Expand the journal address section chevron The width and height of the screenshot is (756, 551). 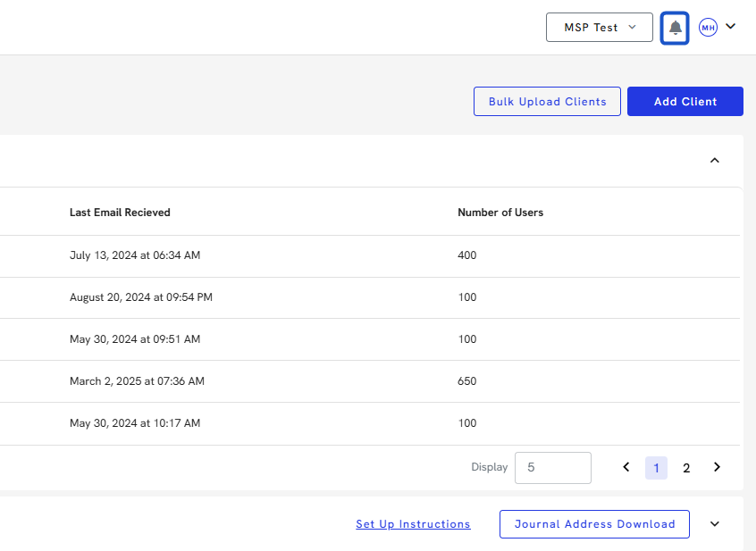(x=714, y=524)
